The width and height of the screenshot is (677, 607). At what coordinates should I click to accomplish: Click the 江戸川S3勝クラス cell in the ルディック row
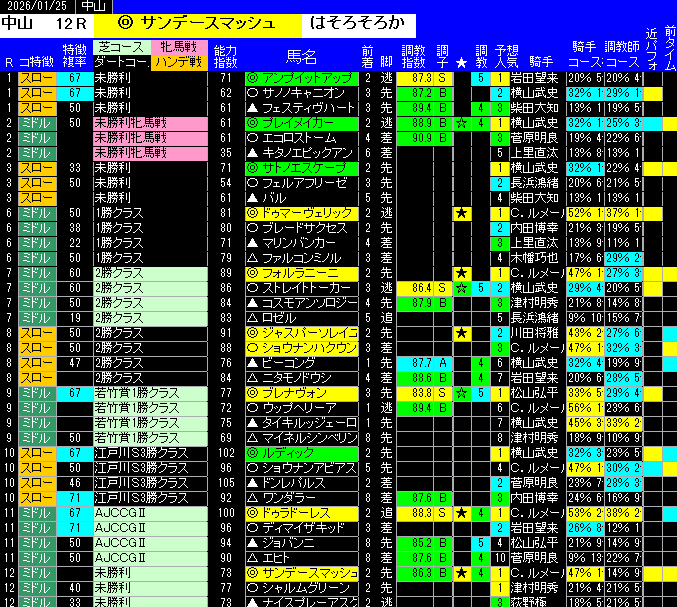point(141,453)
